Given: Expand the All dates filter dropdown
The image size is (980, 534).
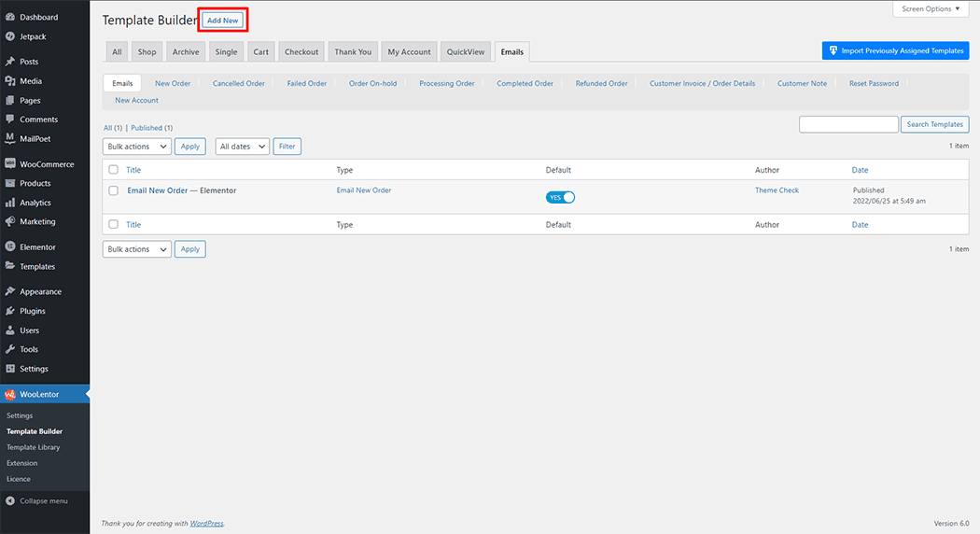Looking at the screenshot, I should click(x=242, y=147).
